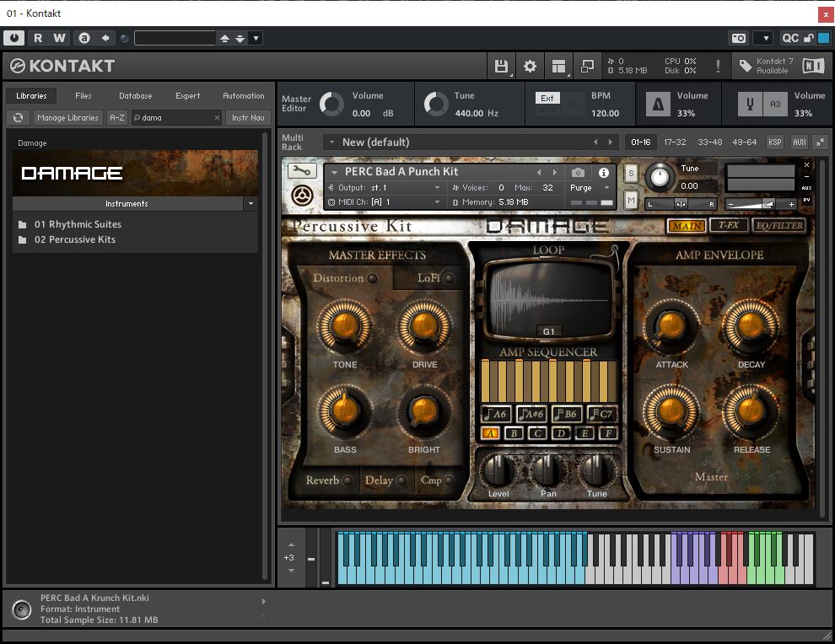Open the instrument name dropdown triangle

[335, 172]
